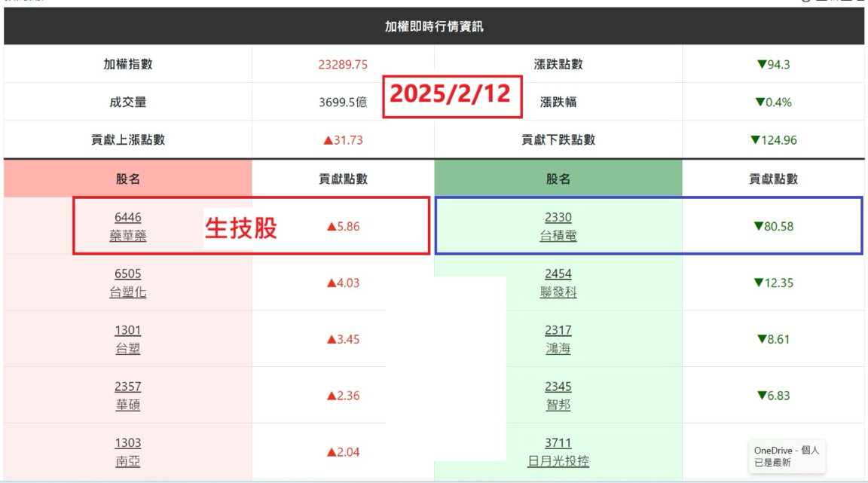Screen dimensions: 868x483
Task: Click the 23289.75 index value
Action: pos(343,64)
